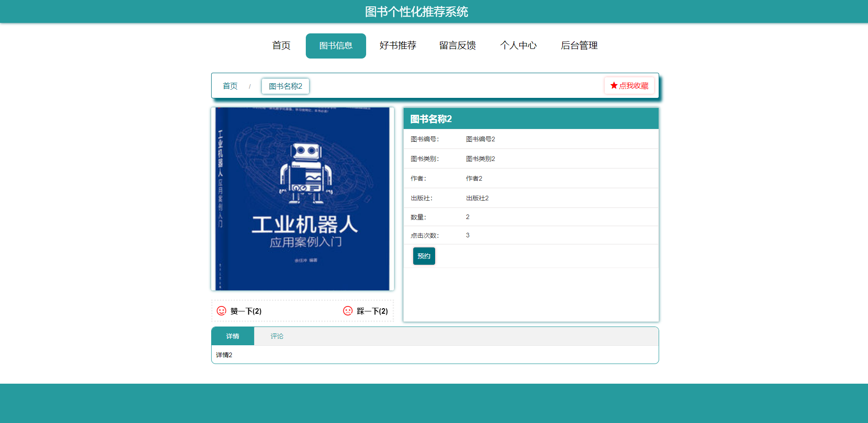Click the 出版社2 value
The width and height of the screenshot is (868, 423).
[x=477, y=198]
